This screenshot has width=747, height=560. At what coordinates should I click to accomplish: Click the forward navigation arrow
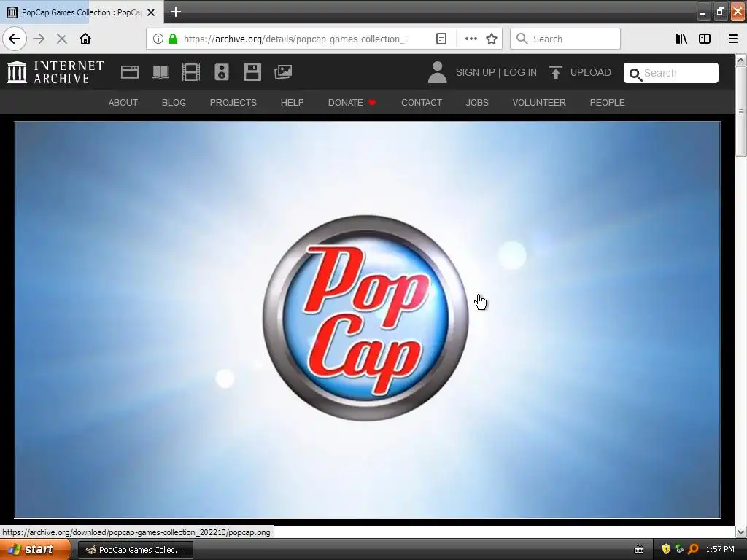pos(39,39)
